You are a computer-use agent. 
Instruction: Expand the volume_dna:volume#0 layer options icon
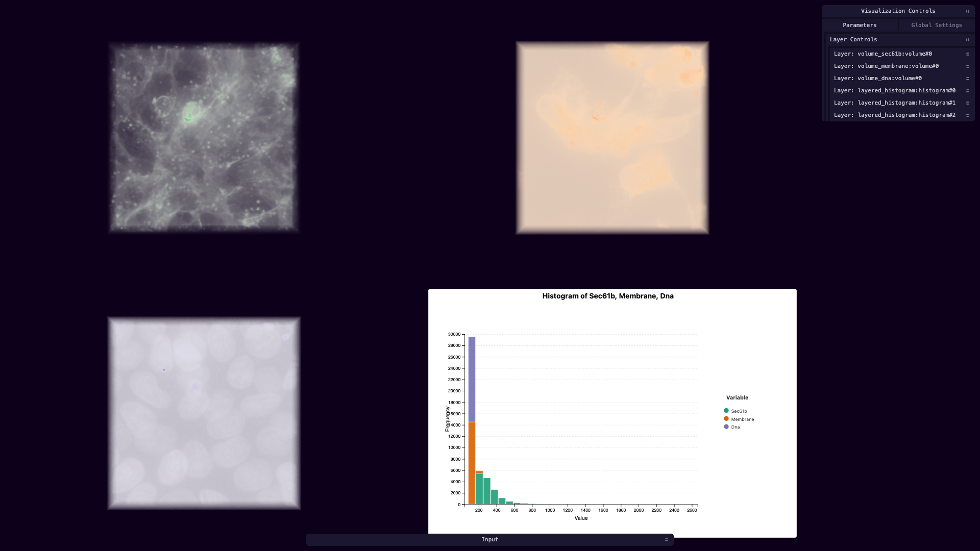[x=967, y=79]
